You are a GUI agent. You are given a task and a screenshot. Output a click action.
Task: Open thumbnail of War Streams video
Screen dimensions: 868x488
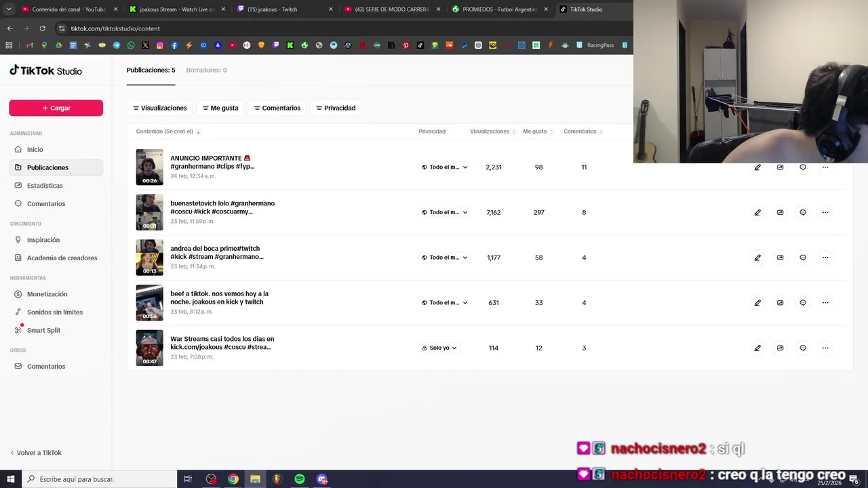click(x=149, y=348)
